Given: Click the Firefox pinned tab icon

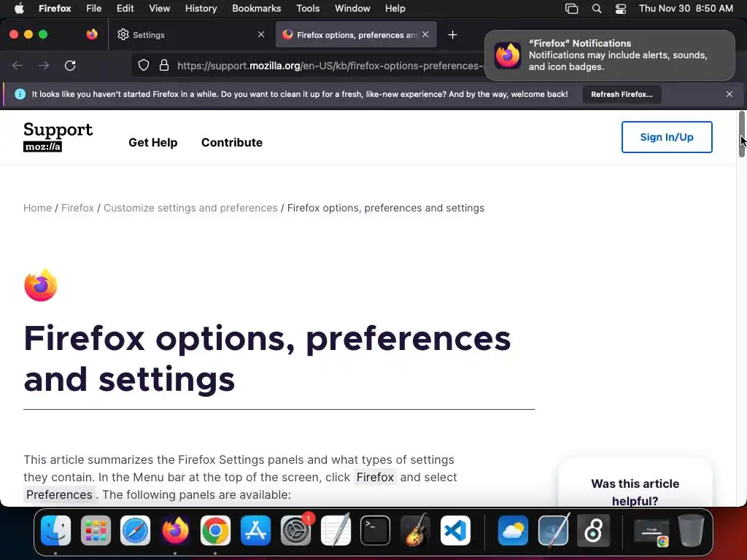Looking at the screenshot, I should click(x=92, y=34).
